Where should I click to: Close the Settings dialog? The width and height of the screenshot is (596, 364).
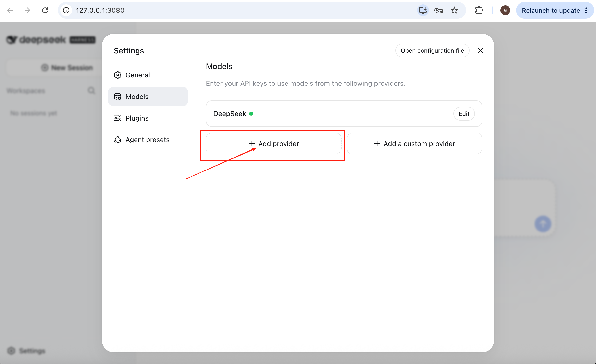480,50
